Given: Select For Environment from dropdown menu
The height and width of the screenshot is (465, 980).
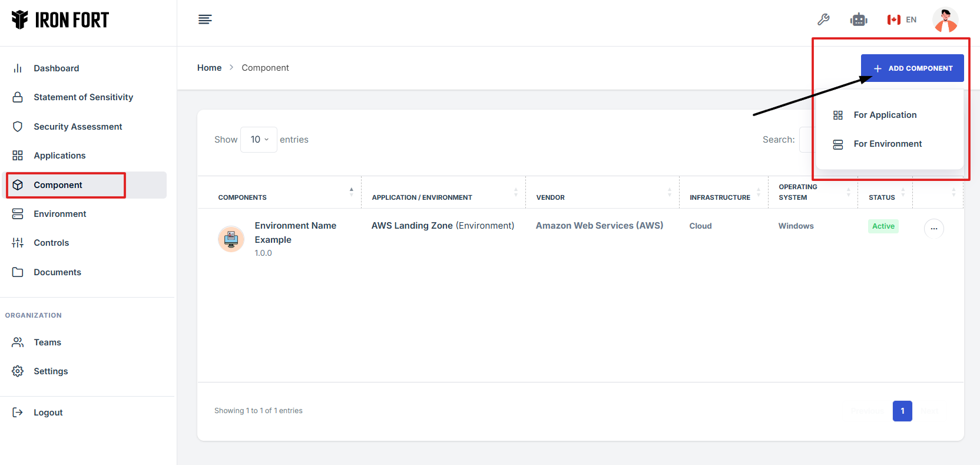Looking at the screenshot, I should [x=887, y=144].
